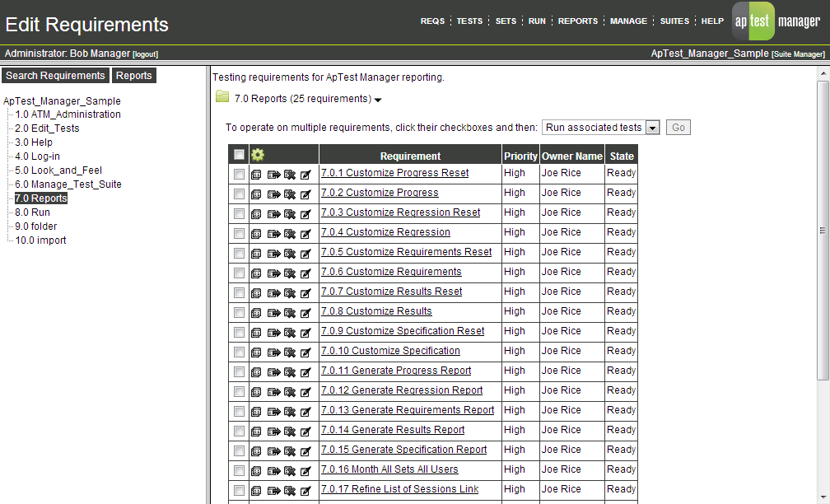Edit requirement 7.0.6 Customize Requirements
Screen dimensions: 830x504
pos(305,273)
